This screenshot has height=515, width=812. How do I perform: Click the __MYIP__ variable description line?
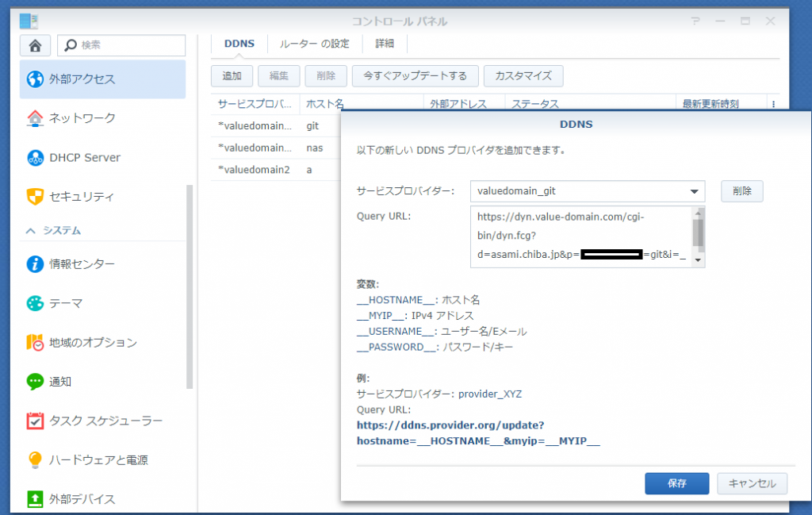(x=415, y=316)
